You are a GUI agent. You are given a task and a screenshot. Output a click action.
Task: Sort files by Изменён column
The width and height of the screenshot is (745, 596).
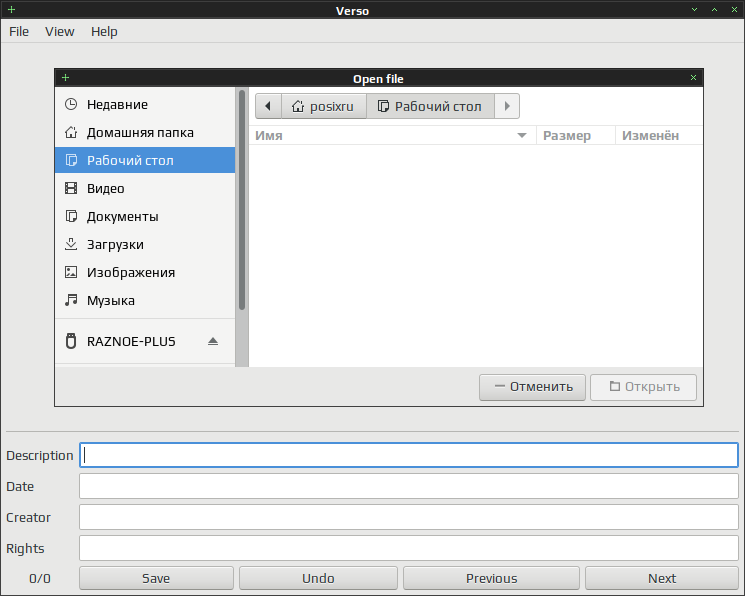point(659,135)
